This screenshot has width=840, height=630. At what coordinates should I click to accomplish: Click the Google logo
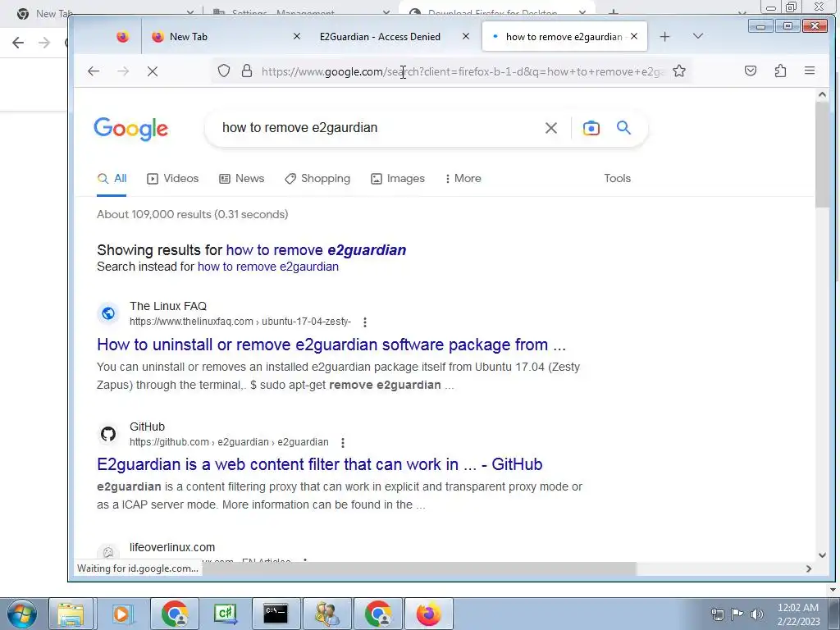131,129
